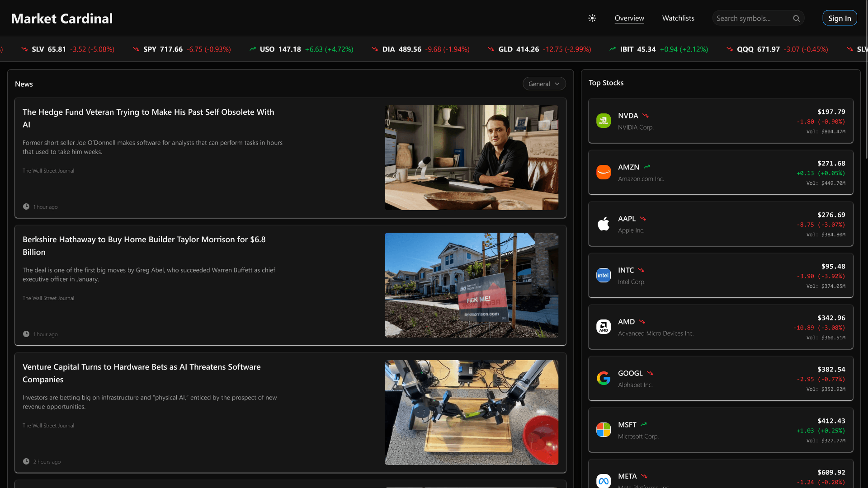Select the META ticker symbol

coord(627,476)
